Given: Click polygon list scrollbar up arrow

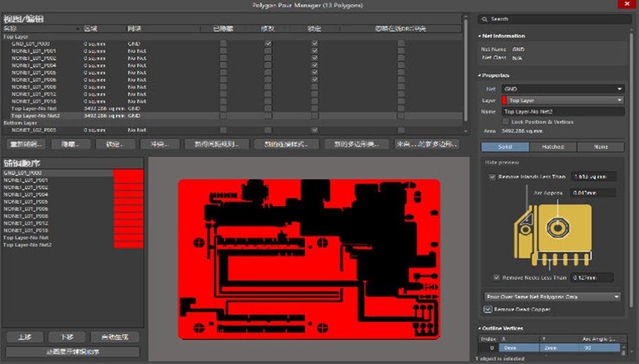Looking at the screenshot, I should [465, 17].
